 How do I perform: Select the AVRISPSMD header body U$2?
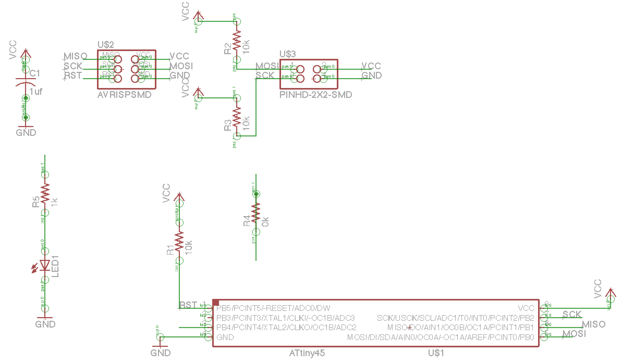pyautogui.click(x=127, y=69)
